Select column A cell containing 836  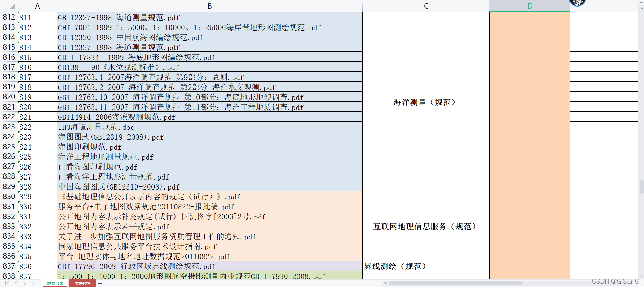37,266
